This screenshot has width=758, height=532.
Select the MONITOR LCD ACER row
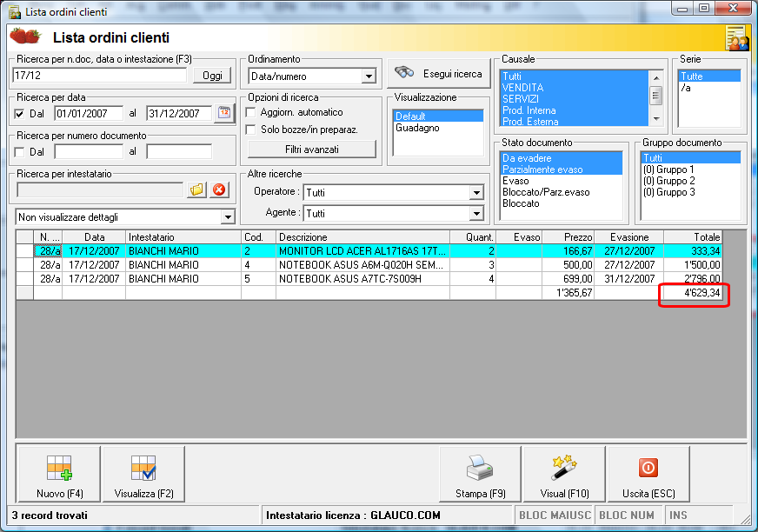[369, 250]
